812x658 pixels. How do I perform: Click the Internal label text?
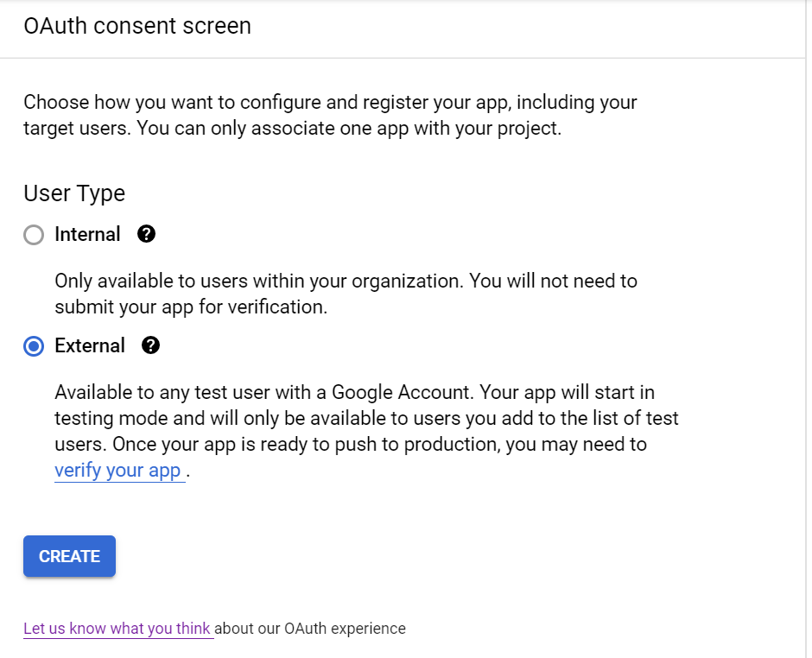[x=87, y=234]
